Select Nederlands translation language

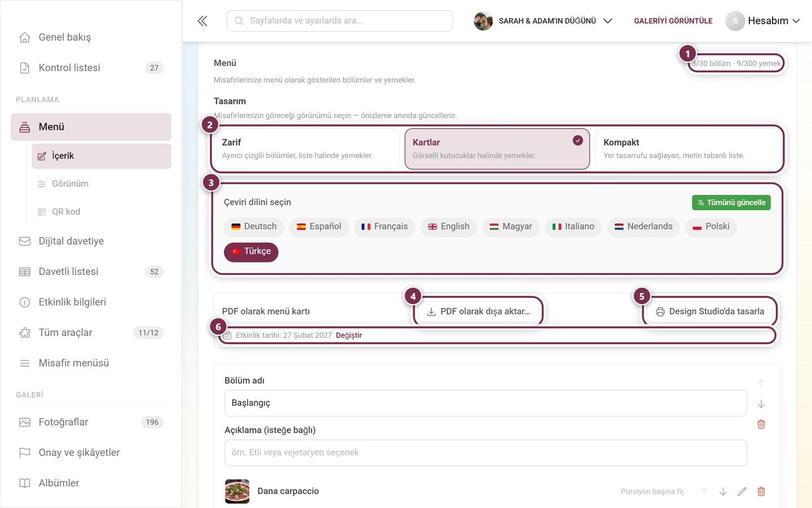tap(643, 227)
